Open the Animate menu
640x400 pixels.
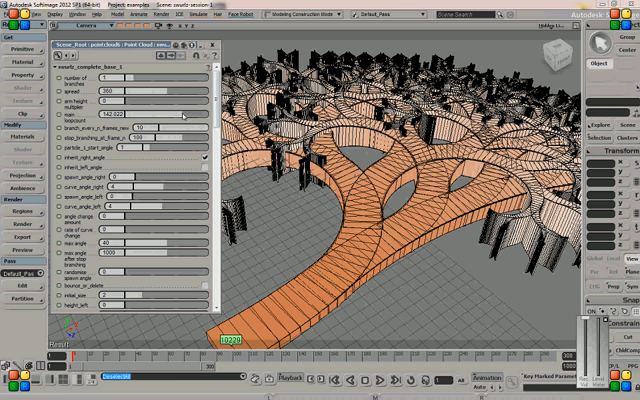[139, 15]
